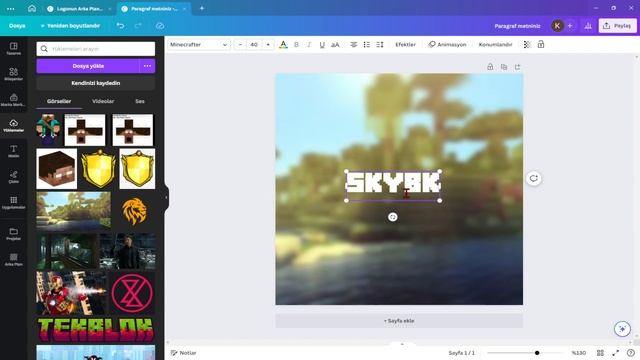
Task: Click the undo arrow in header
Action: click(x=120, y=26)
